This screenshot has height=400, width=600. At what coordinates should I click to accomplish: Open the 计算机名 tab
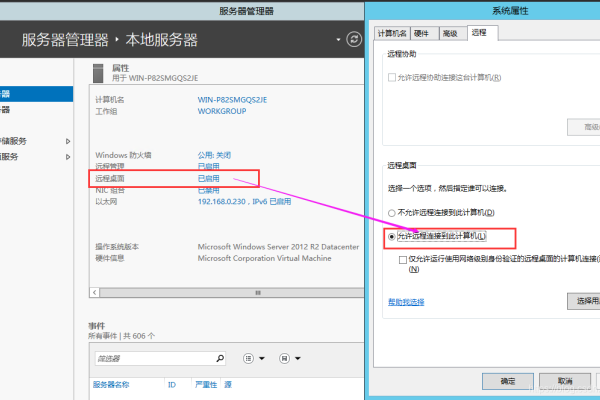point(392,33)
